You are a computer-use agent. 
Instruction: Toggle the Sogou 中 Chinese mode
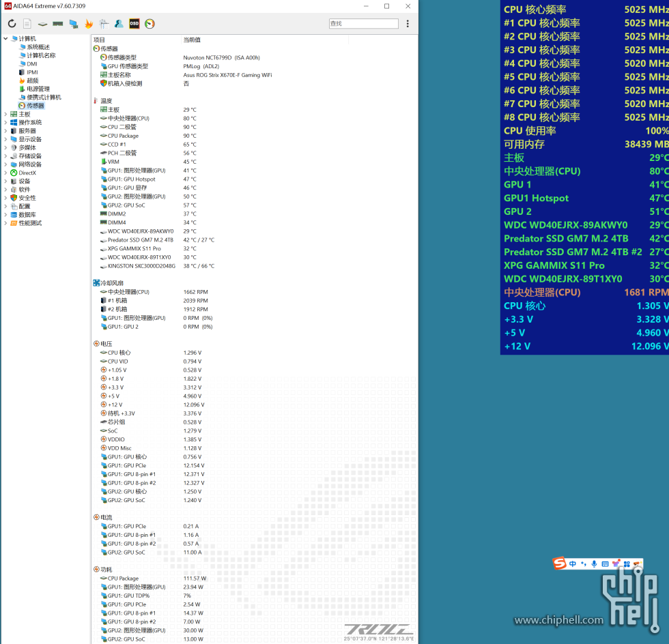click(573, 563)
